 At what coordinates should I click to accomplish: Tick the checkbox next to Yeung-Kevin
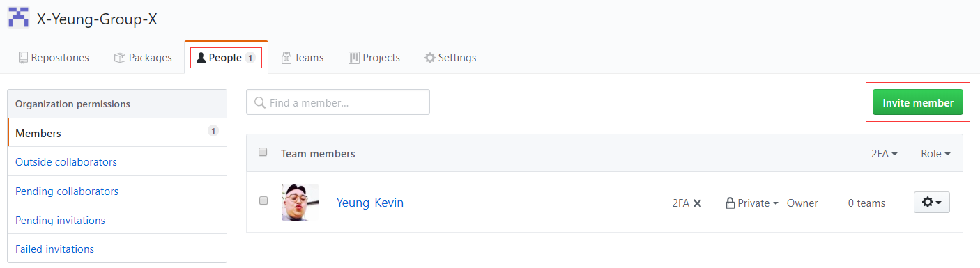pyautogui.click(x=263, y=200)
